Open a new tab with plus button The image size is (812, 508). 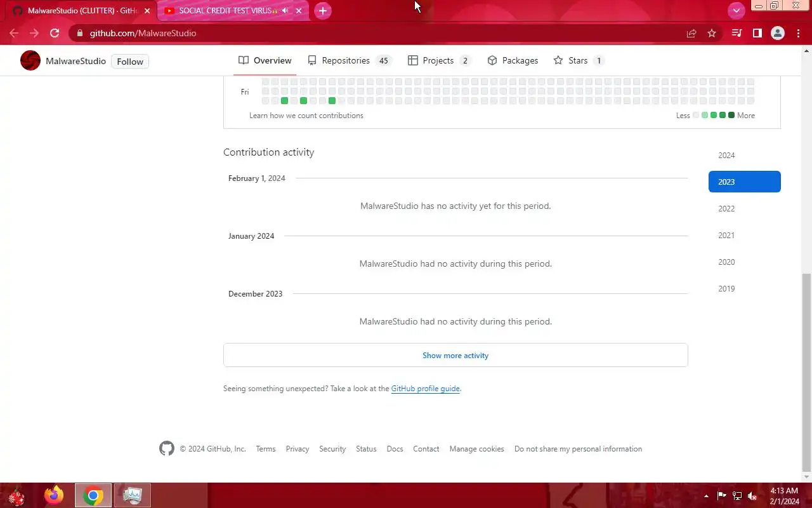point(323,11)
